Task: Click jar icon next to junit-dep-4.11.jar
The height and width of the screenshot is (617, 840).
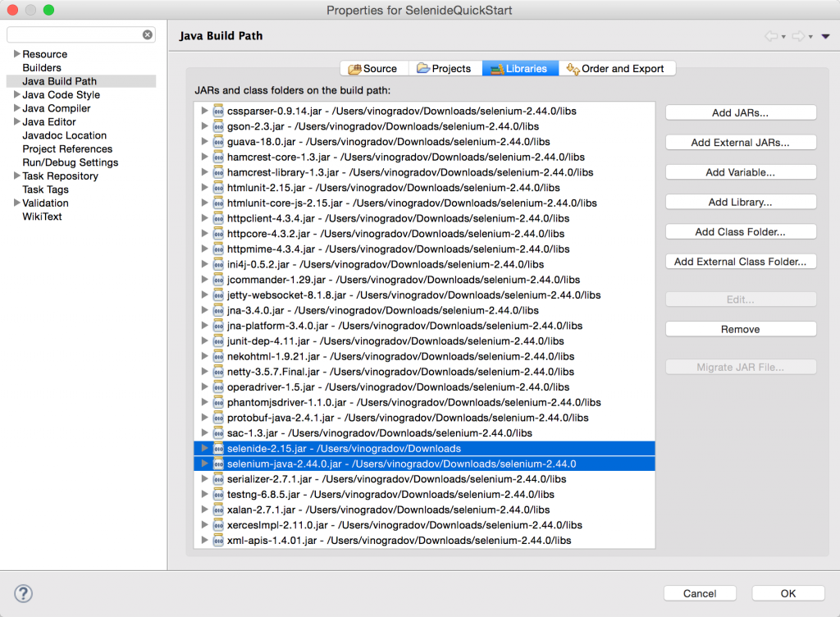Action: [x=218, y=341]
